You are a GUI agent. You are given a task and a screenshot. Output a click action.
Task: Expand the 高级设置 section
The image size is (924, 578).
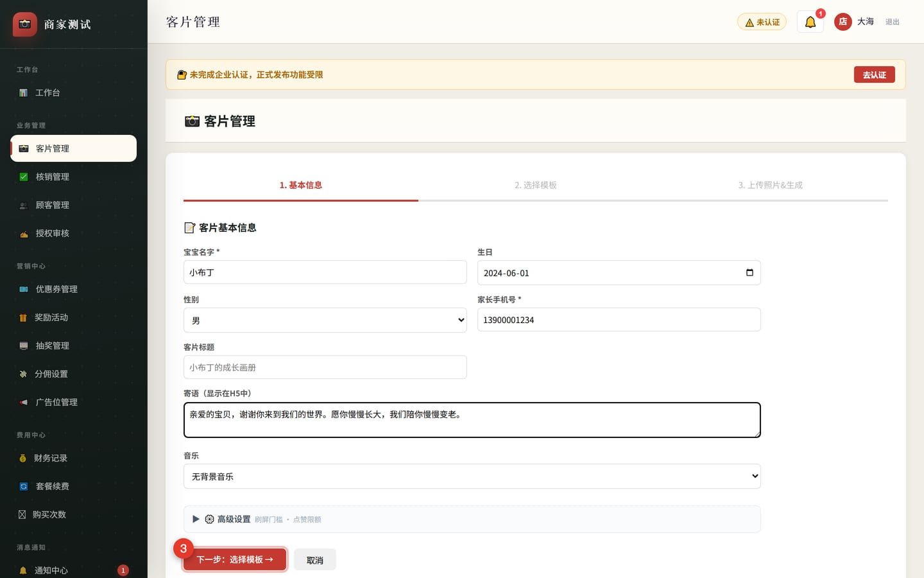472,519
